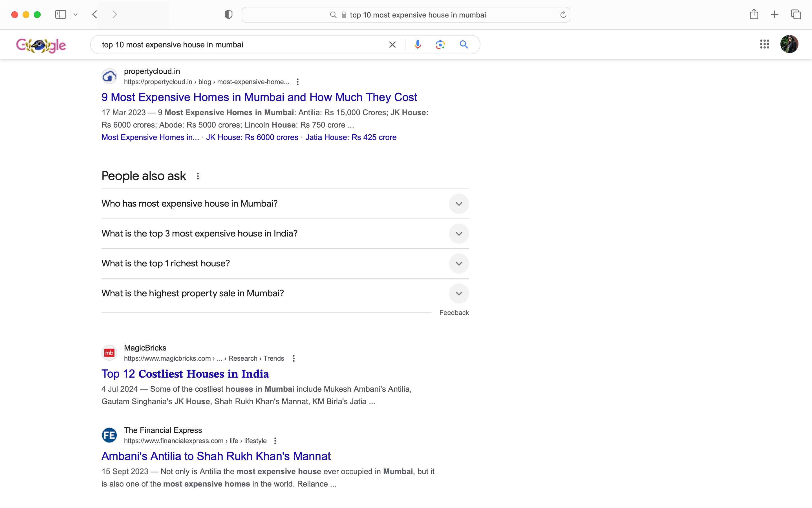The height and width of the screenshot is (508, 812).
Task: Submit search with magnifier icon
Action: pos(464,45)
